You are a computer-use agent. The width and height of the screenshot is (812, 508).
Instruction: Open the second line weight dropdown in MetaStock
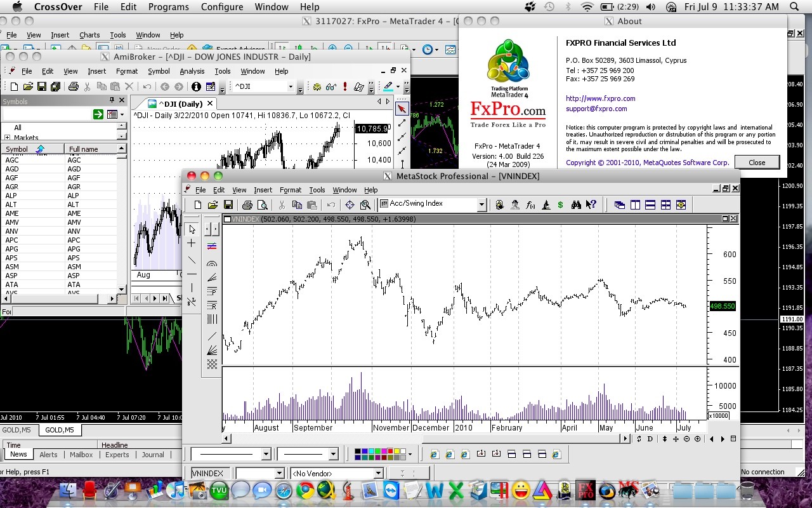333,454
